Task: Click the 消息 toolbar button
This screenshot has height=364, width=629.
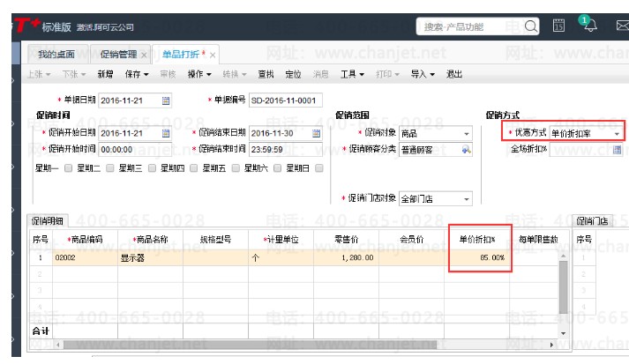Action: pos(320,74)
